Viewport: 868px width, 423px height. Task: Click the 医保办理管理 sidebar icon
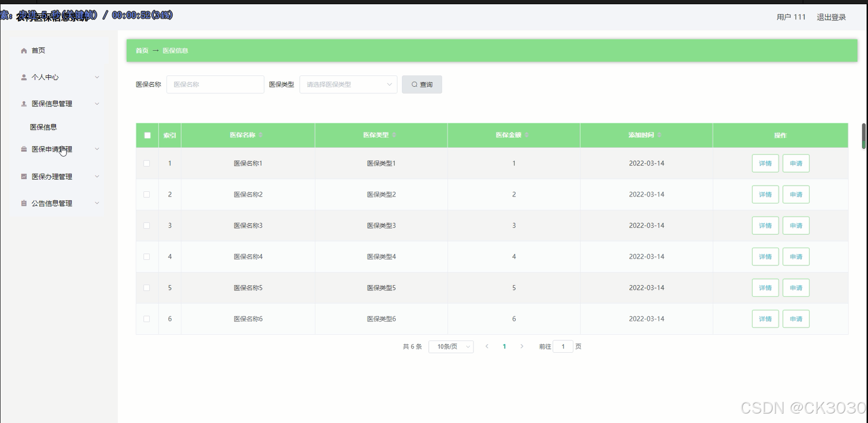[23, 176]
